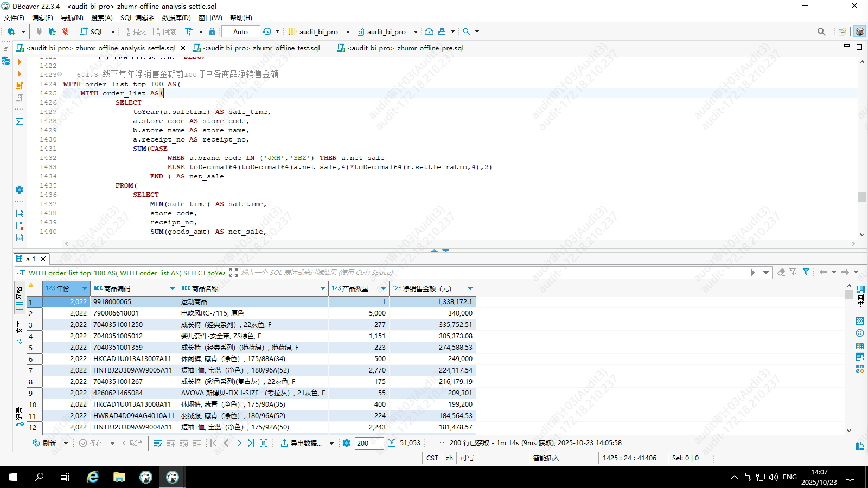Click the transaction log clock icon
The height and width of the screenshot is (488, 868).
point(267,31)
